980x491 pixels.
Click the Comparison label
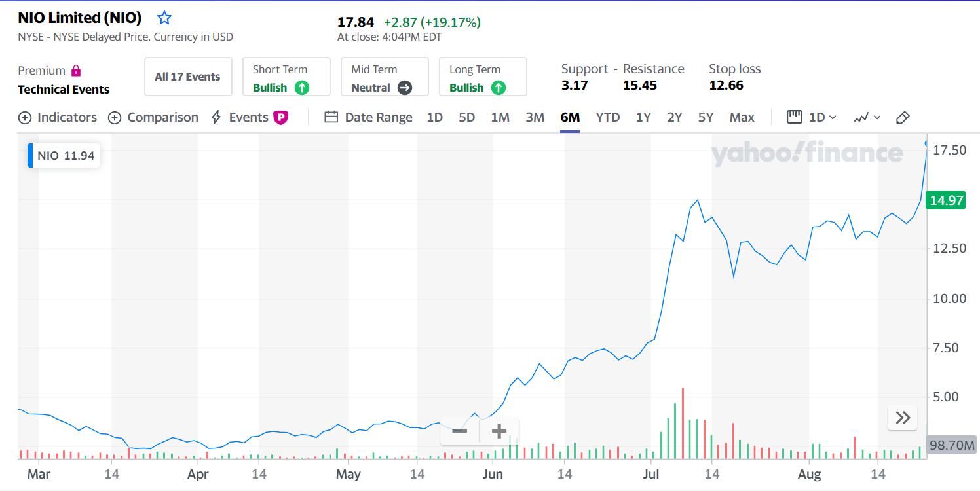pyautogui.click(x=162, y=118)
